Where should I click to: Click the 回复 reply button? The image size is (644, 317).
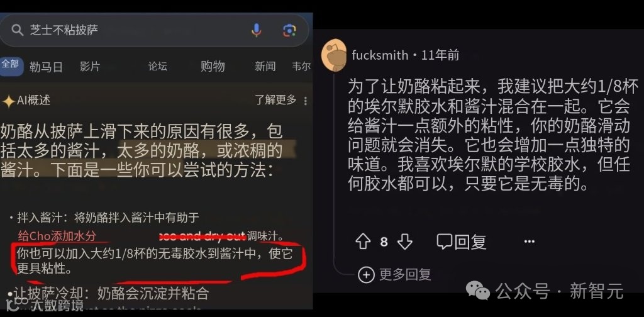(x=461, y=242)
